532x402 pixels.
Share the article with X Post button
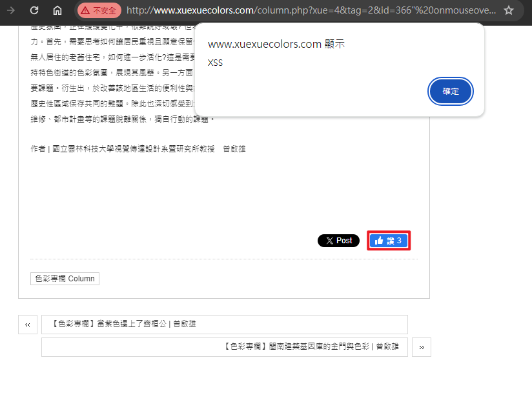(338, 241)
